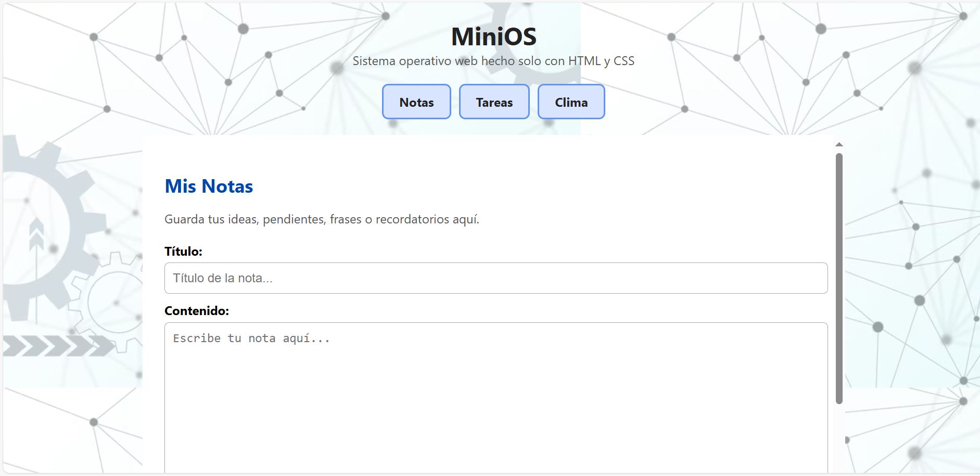Click the description under Mis Notas
980x476 pixels.
[322, 219]
